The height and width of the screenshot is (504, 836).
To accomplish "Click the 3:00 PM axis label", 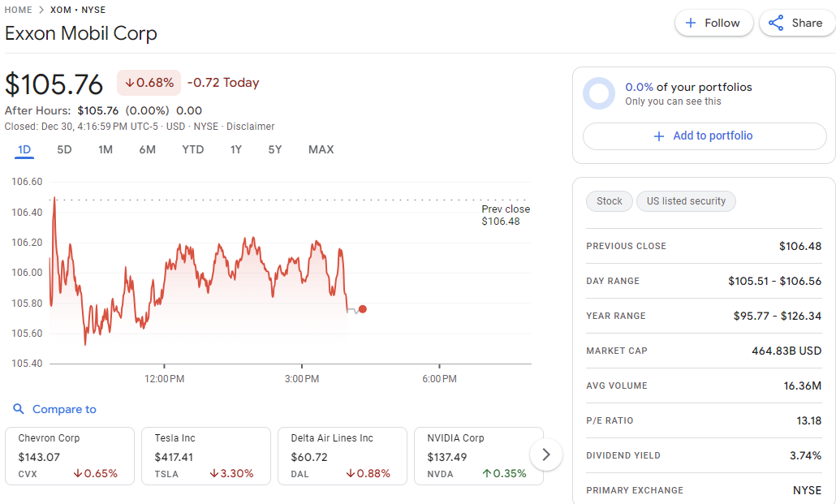I will pyautogui.click(x=302, y=379).
